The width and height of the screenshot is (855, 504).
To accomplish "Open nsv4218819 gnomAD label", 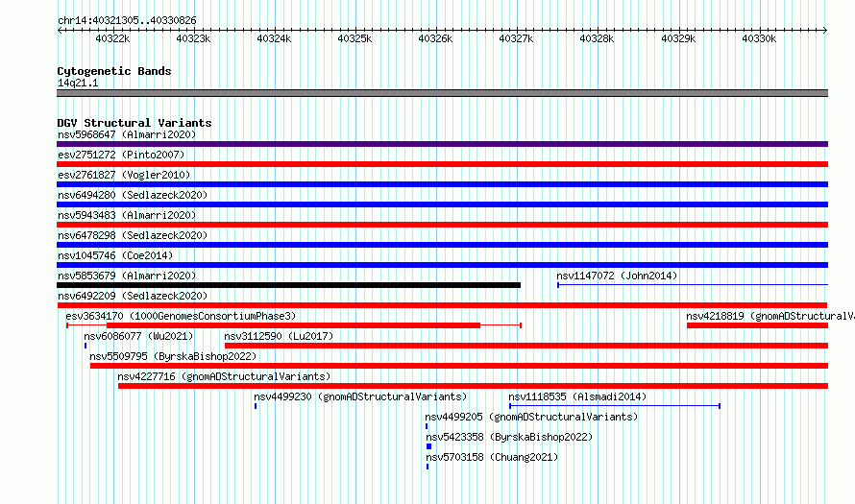I will (x=769, y=316).
